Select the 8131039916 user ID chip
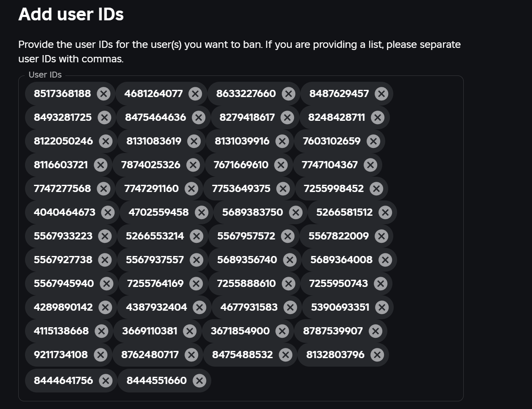532x409 pixels. pyautogui.click(x=242, y=141)
